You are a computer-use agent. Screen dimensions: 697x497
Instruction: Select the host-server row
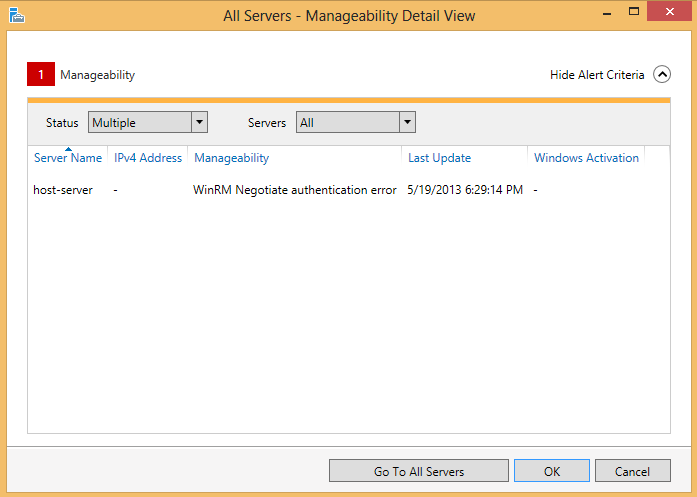click(348, 190)
